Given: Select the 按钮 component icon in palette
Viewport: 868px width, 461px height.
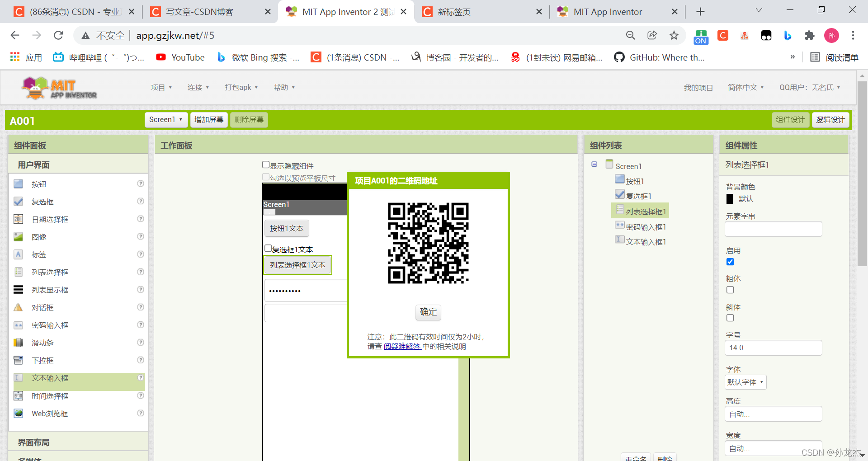Looking at the screenshot, I should click(18, 184).
